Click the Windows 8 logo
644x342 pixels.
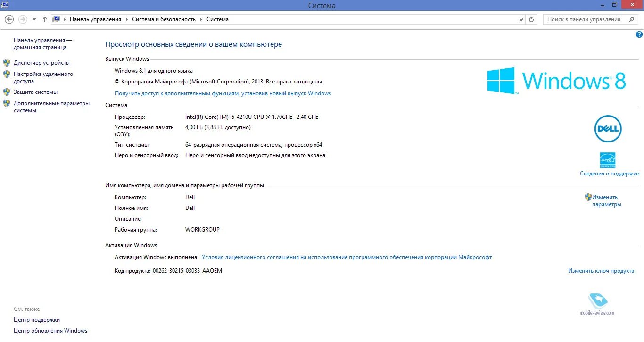point(556,81)
